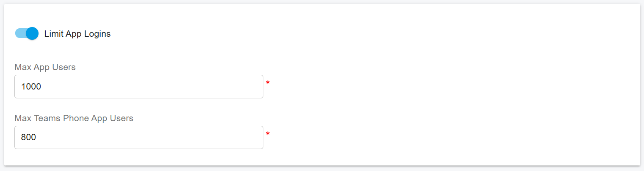Click the red asterisk beside Max App Users
The height and width of the screenshot is (171, 644).
click(x=268, y=83)
